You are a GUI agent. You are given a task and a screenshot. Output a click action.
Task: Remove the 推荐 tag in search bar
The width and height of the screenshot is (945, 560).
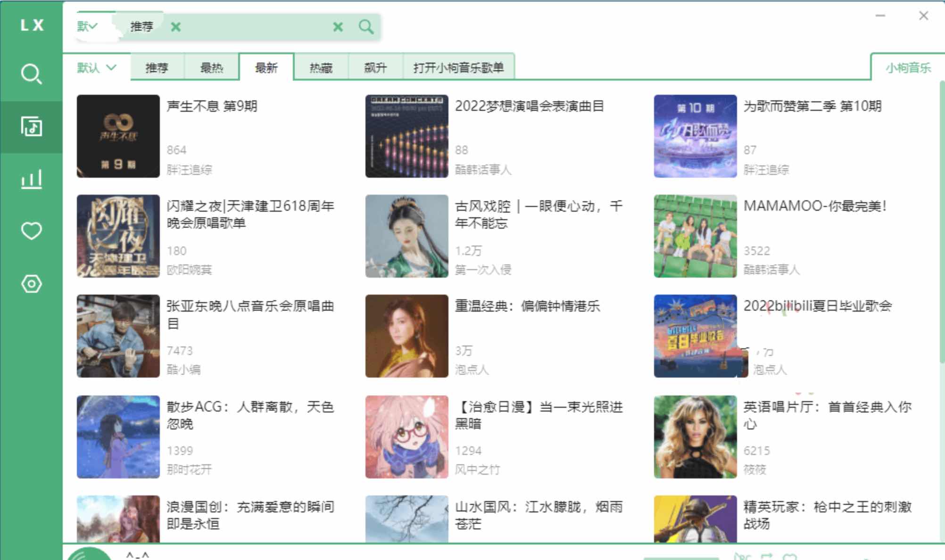[x=176, y=27]
